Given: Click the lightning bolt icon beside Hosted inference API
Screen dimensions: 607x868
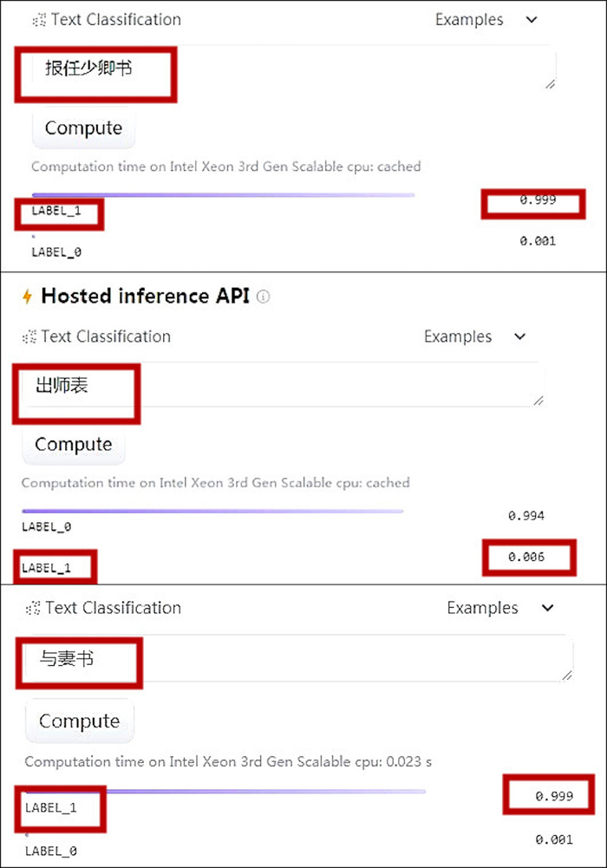Looking at the screenshot, I should point(27,297).
